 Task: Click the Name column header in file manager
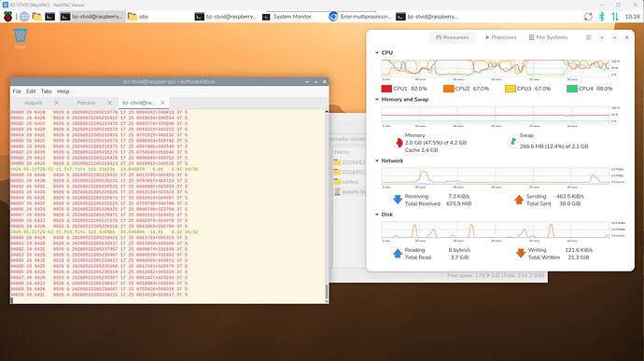tap(342, 152)
